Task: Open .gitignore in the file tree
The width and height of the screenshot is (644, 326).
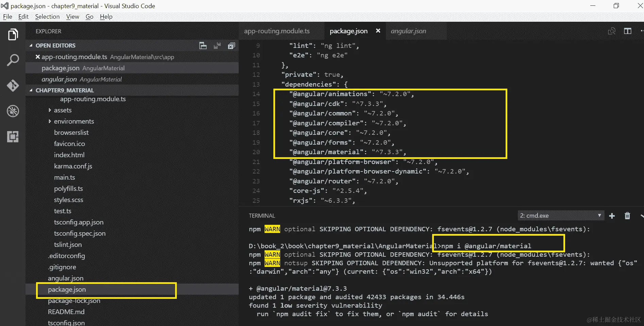Action: click(x=62, y=267)
